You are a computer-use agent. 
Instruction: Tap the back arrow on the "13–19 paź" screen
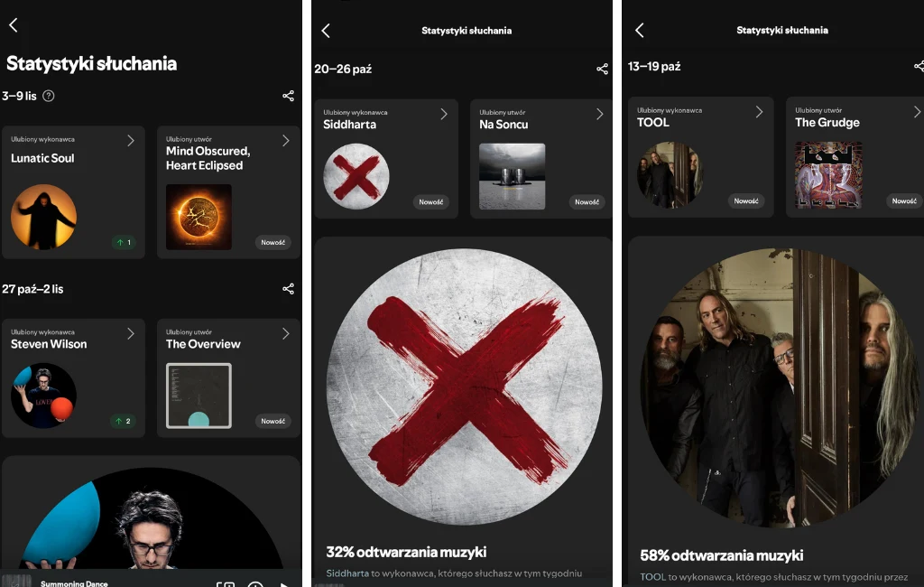tap(639, 30)
